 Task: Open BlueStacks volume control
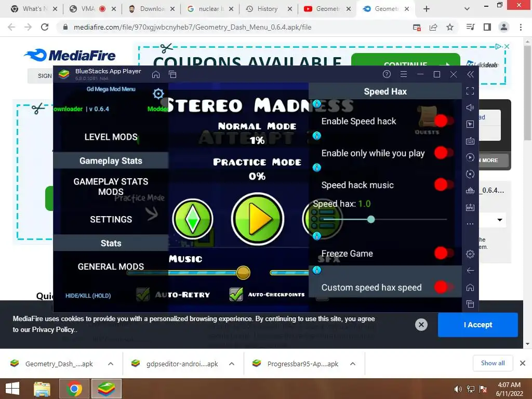(470, 108)
